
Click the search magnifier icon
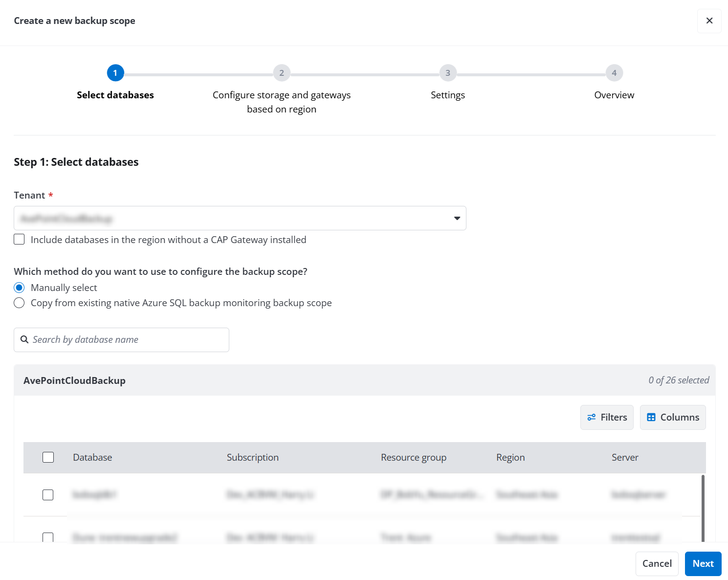24,339
